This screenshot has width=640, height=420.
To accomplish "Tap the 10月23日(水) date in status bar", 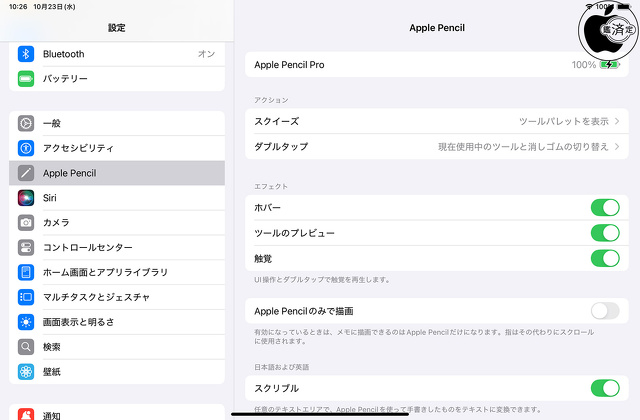I will [54, 7].
